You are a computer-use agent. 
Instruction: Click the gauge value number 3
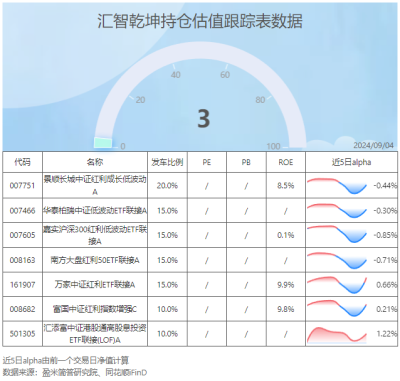point(204,119)
